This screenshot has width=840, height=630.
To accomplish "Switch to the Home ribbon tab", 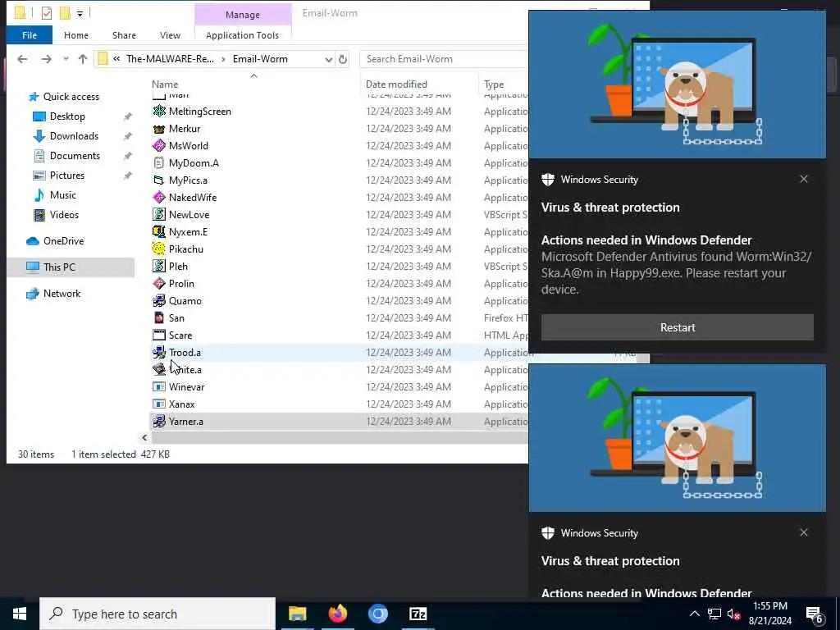I will pyautogui.click(x=76, y=34).
